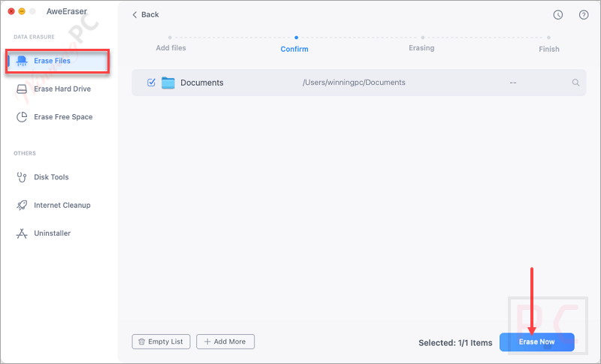The image size is (601, 364).
Task: Click the Erase Hard Drive disk icon
Action: click(22, 89)
